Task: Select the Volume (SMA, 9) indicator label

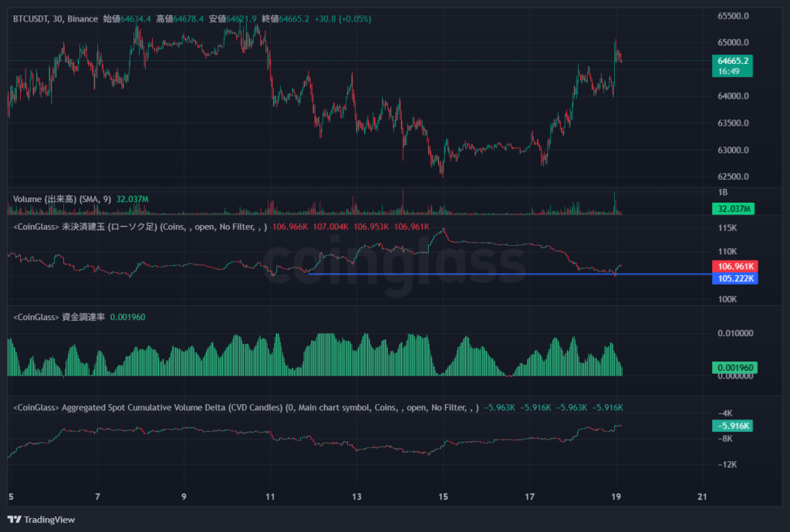Action: (62, 200)
